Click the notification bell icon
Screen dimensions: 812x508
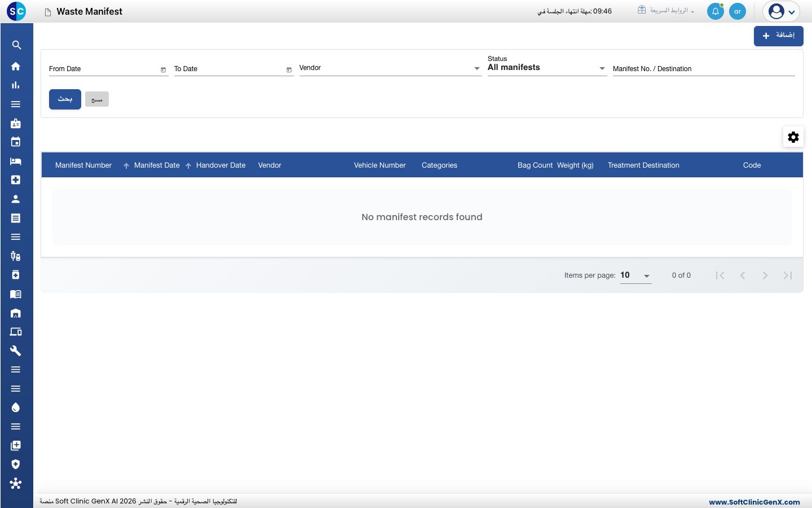click(x=715, y=11)
